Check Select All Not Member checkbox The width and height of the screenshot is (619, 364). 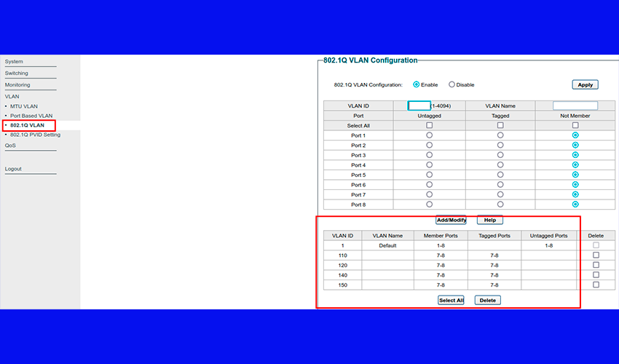575,125
